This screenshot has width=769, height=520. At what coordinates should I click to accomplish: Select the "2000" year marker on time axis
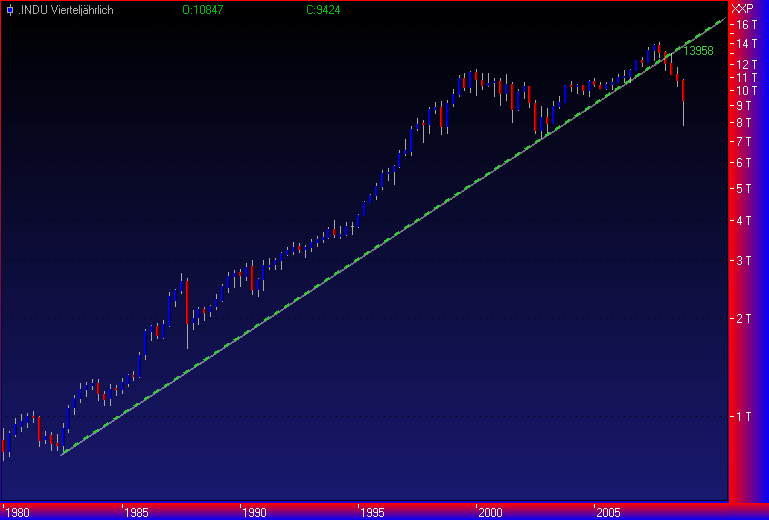coord(490,513)
